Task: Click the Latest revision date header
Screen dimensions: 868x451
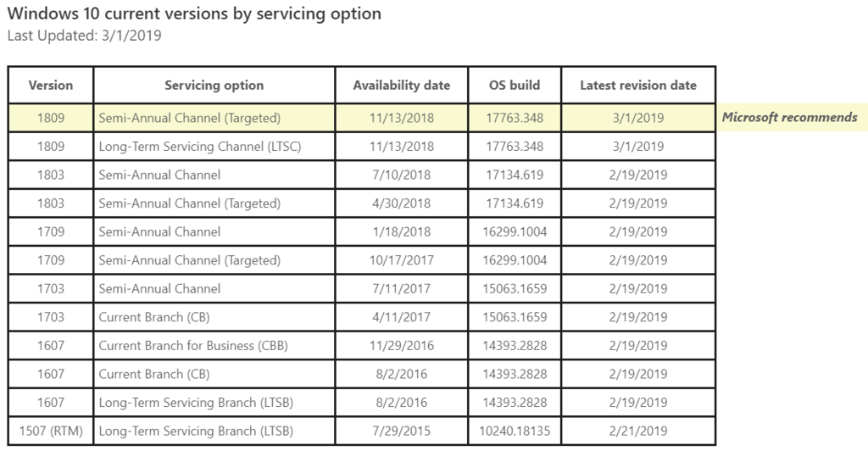Action: tap(638, 86)
